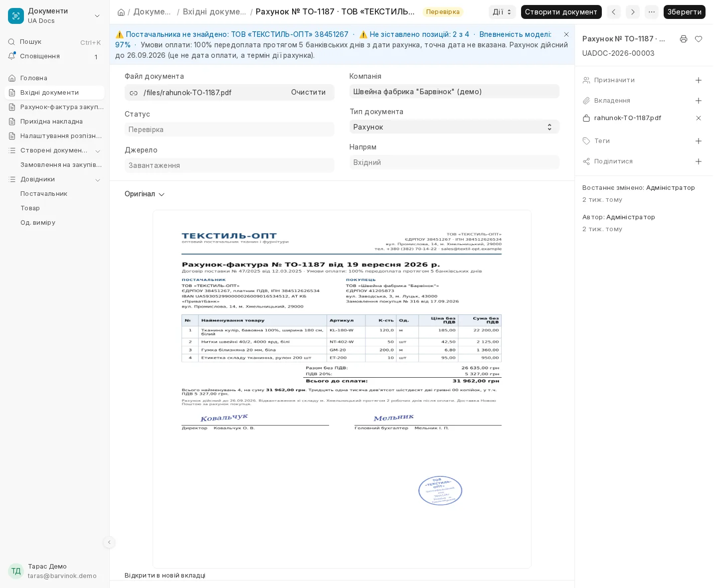This screenshot has height=588, width=718.
Task: Click the invoice PDF preview
Action: point(342,389)
